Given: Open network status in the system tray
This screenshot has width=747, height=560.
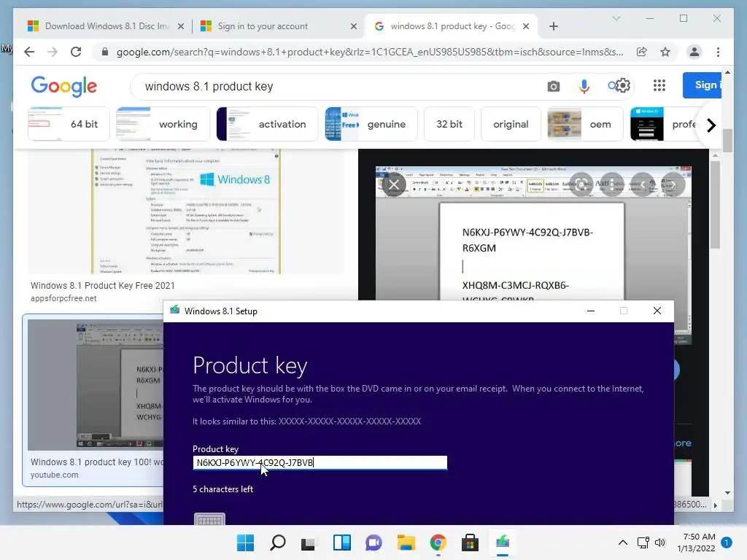Looking at the screenshot, I should click(643, 542).
